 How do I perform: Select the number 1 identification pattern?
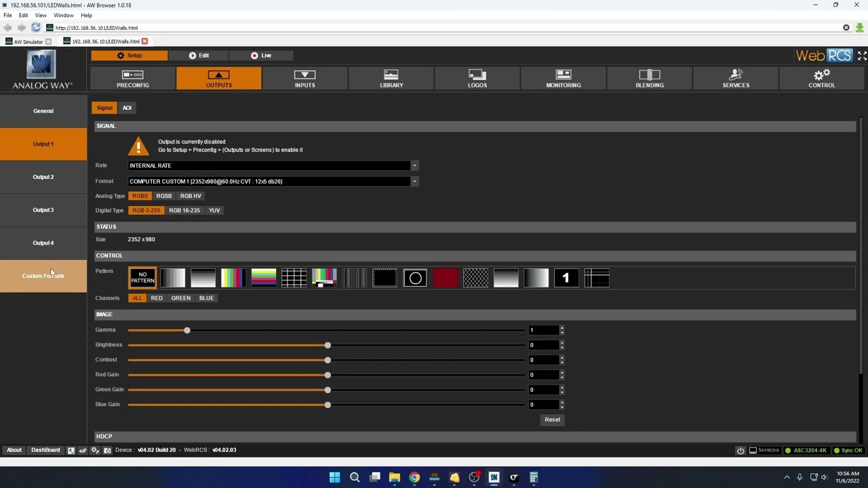click(566, 278)
